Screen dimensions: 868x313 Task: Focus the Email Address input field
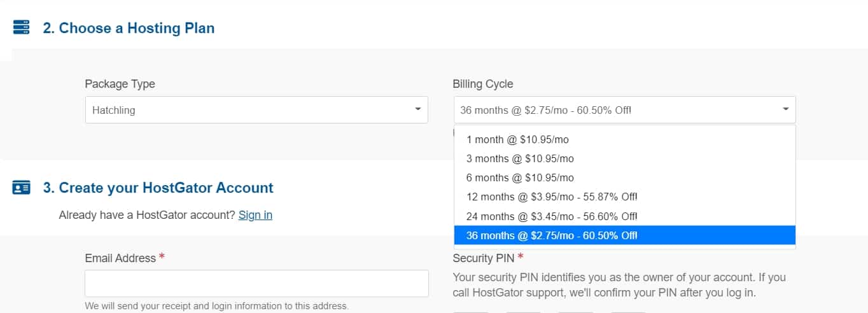pyautogui.click(x=256, y=283)
